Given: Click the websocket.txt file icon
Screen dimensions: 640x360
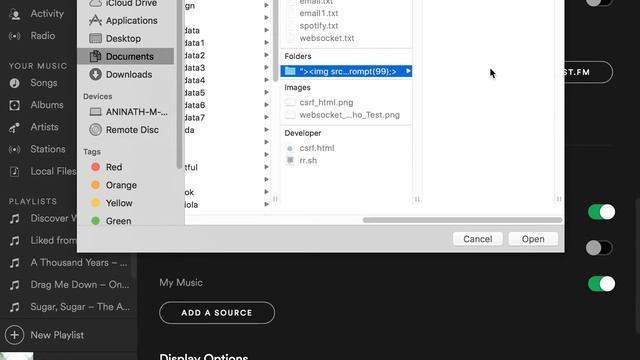Looking at the screenshot, I should click(x=291, y=38).
